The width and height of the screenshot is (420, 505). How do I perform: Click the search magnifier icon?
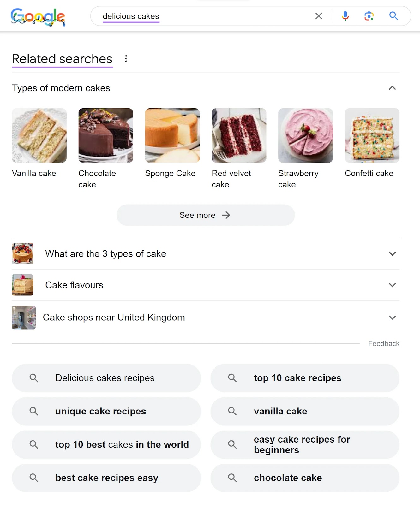click(x=393, y=16)
